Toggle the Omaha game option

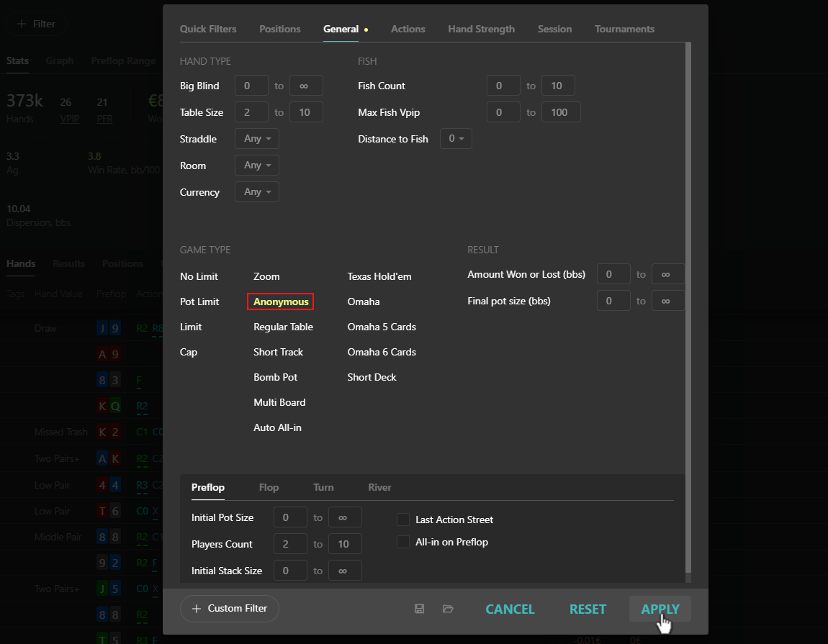coord(364,301)
